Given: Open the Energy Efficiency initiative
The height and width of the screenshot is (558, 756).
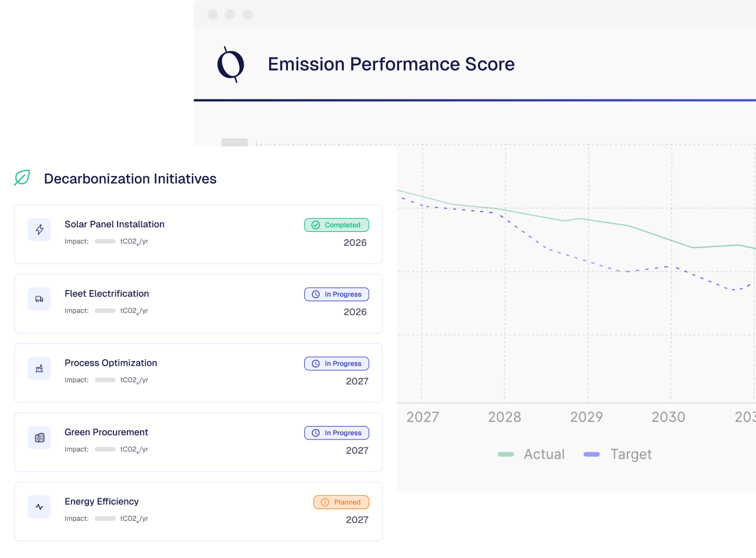Looking at the screenshot, I should tap(102, 502).
